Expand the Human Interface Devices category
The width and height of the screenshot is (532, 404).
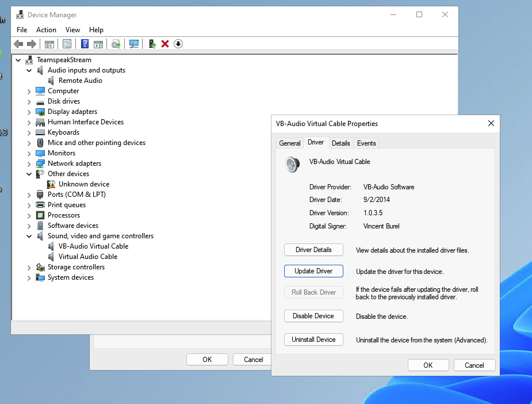coord(29,122)
